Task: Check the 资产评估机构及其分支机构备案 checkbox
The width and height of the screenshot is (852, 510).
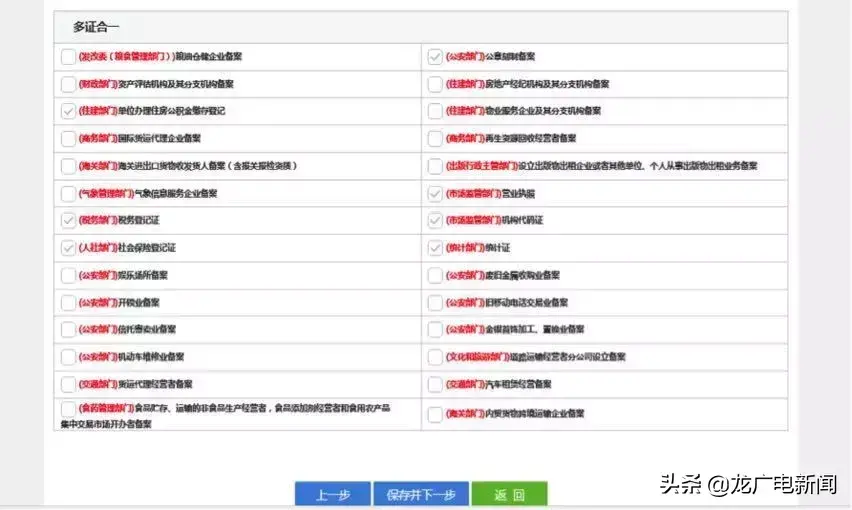Action: [68, 84]
